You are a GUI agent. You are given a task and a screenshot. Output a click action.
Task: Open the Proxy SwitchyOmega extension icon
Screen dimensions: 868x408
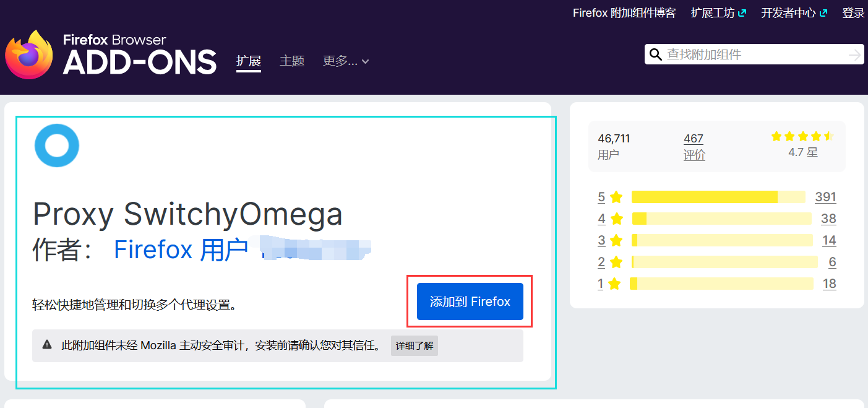coord(57,145)
